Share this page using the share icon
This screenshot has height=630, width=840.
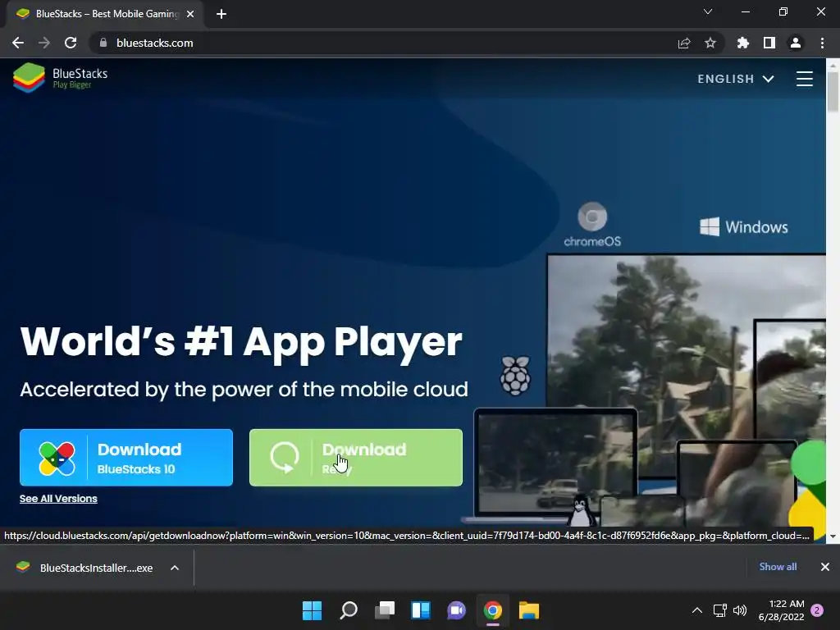(x=684, y=43)
